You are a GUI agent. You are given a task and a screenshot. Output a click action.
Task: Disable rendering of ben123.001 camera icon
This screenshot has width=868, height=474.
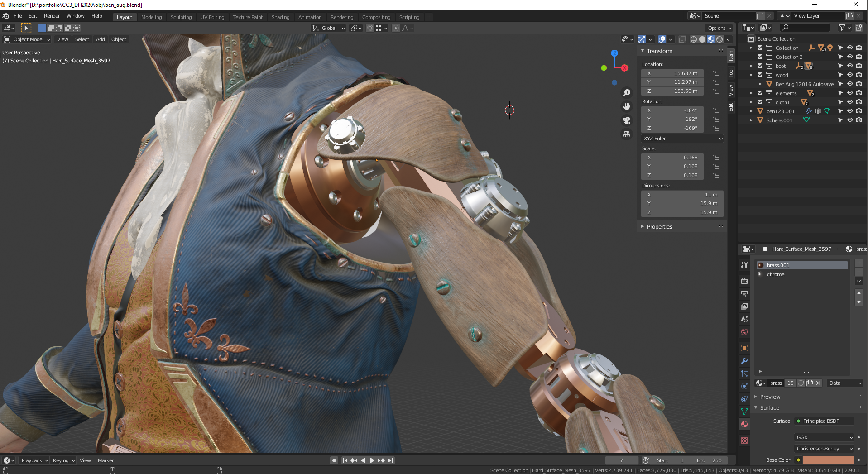point(859,111)
